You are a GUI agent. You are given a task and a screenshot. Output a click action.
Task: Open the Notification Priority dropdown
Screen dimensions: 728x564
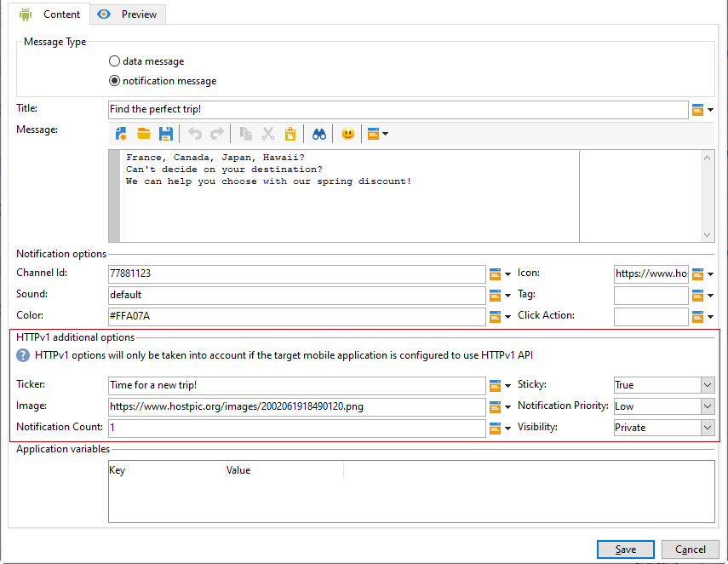tap(707, 406)
